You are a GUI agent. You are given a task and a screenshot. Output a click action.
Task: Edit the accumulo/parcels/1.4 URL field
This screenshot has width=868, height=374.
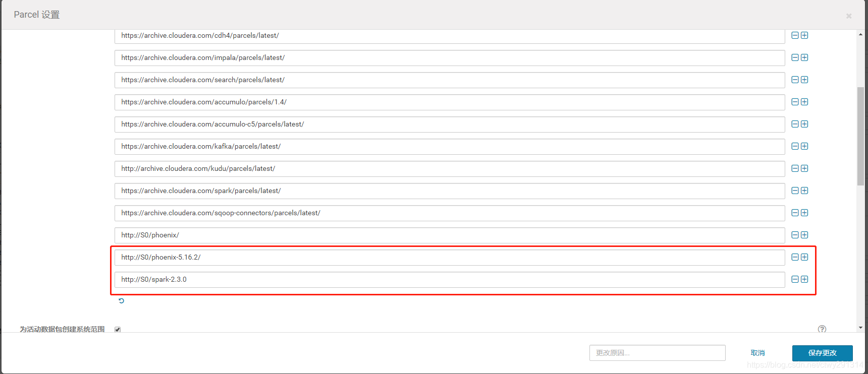(450, 102)
